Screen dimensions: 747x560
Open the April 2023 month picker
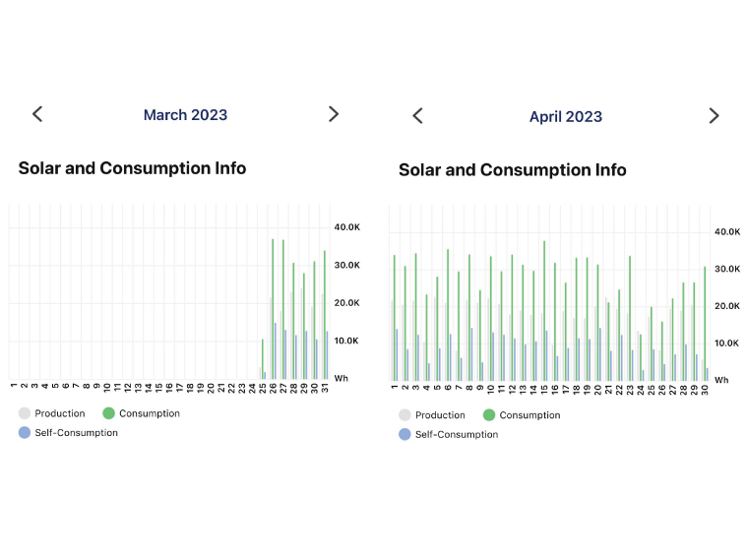tap(565, 117)
